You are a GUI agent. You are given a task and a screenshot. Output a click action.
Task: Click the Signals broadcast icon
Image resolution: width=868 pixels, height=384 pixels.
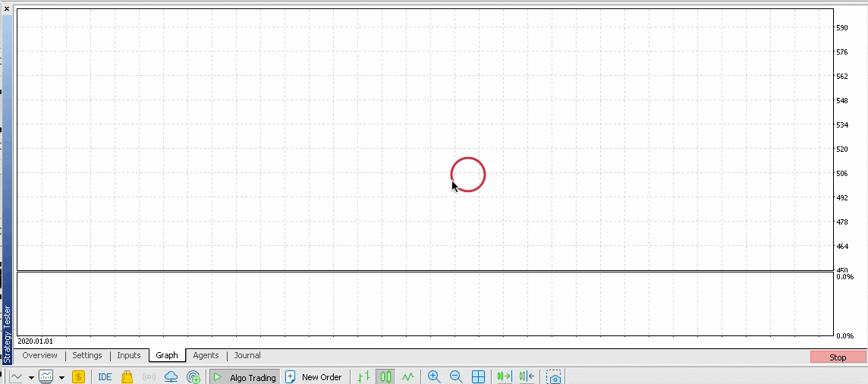(x=149, y=377)
